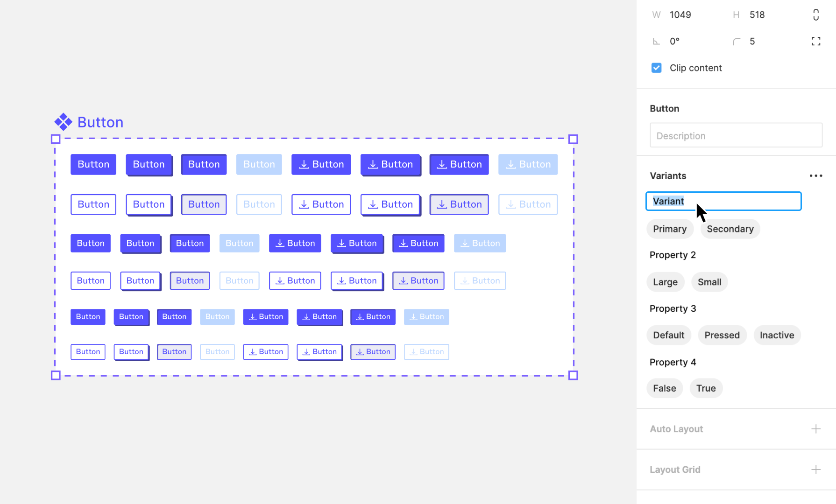The image size is (836, 504).
Task: Click the Button component diamond icon
Action: click(63, 122)
